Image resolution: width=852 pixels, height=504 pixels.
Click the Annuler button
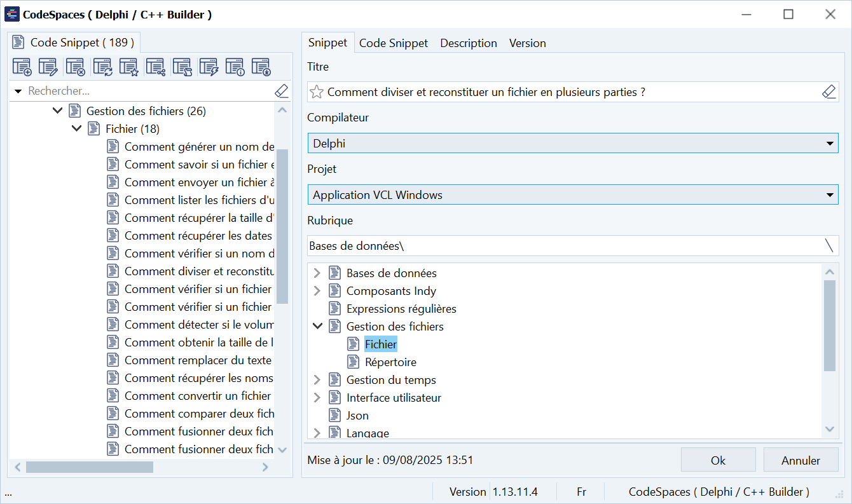pyautogui.click(x=800, y=461)
